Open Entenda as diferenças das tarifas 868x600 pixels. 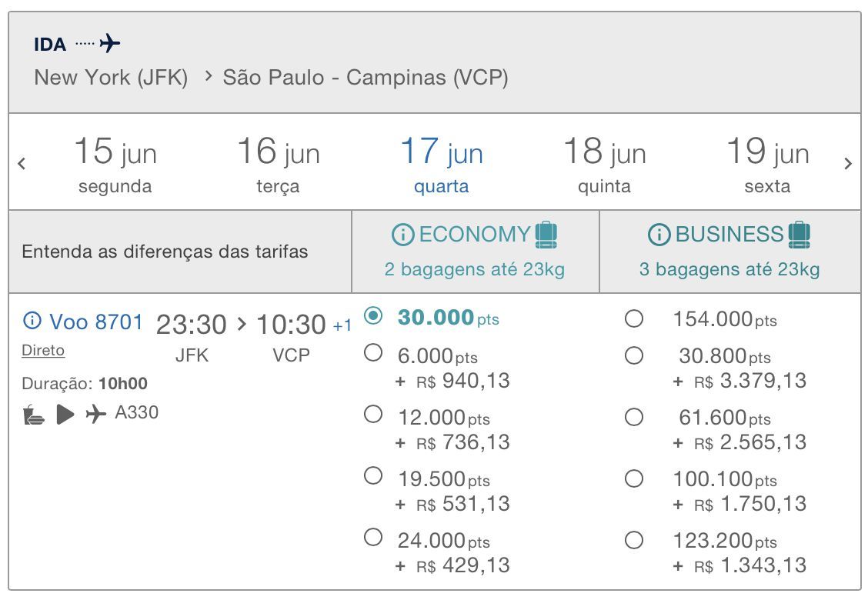(165, 252)
